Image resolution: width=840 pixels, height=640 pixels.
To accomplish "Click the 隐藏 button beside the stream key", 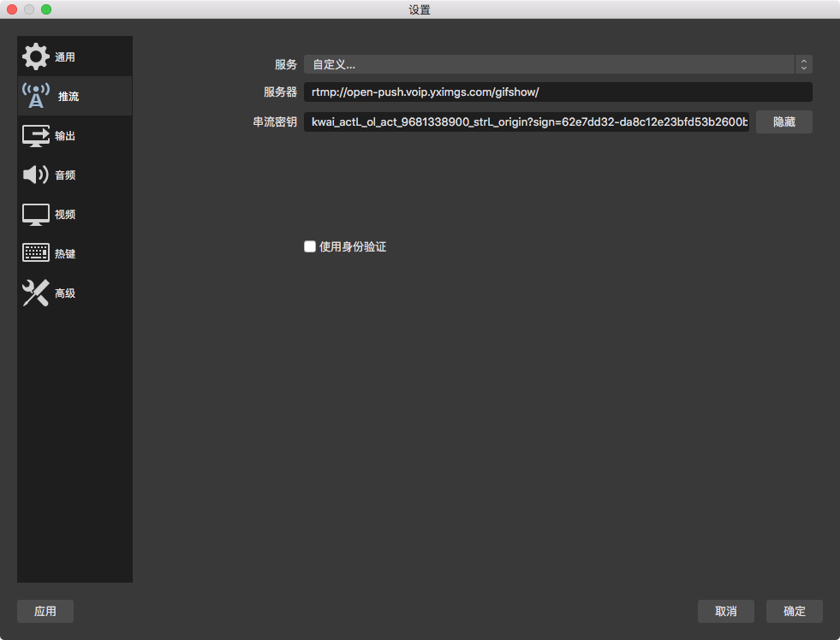I will coord(783,122).
